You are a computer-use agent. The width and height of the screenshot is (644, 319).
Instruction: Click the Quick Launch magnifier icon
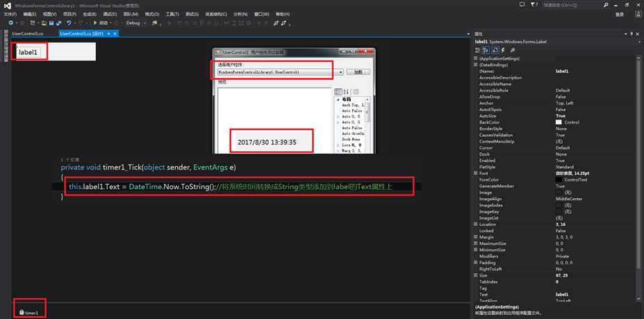(606, 5)
